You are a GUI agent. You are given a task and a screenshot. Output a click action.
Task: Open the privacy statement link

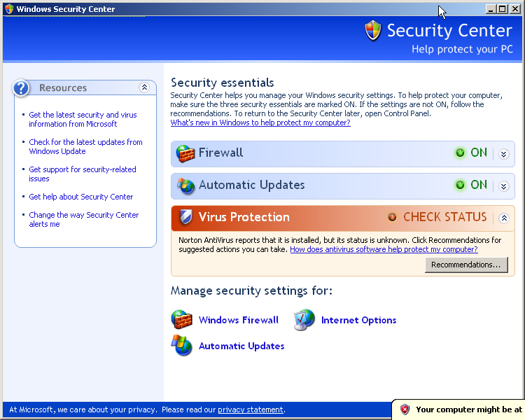click(251, 409)
